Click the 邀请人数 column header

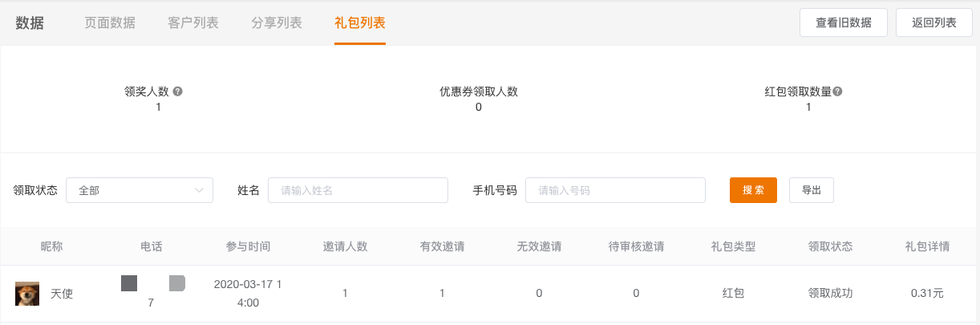pos(345,246)
